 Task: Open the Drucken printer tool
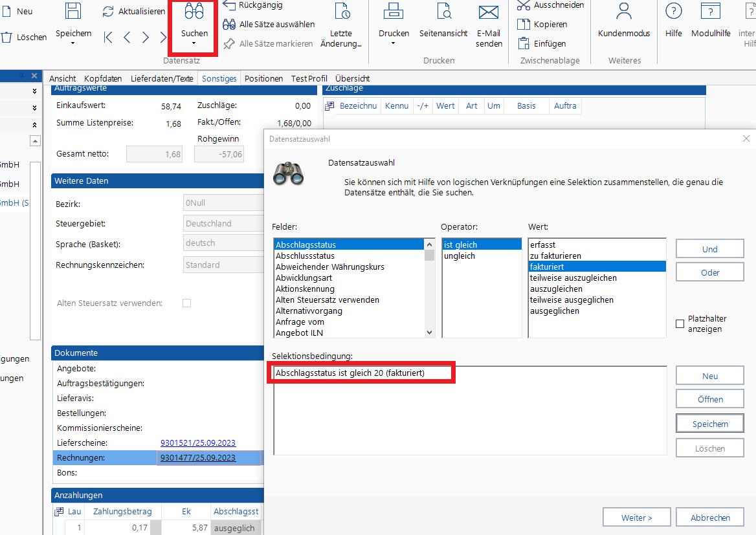pyautogui.click(x=394, y=12)
